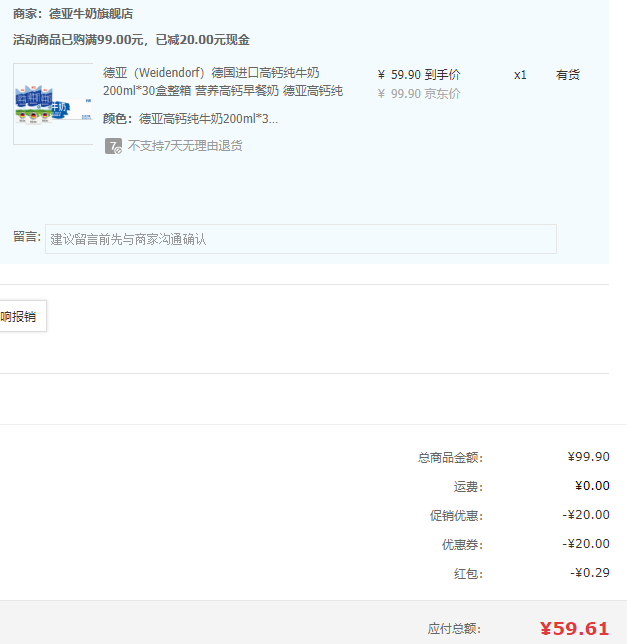Click the 7-day no-return policy icon

(x=113, y=146)
